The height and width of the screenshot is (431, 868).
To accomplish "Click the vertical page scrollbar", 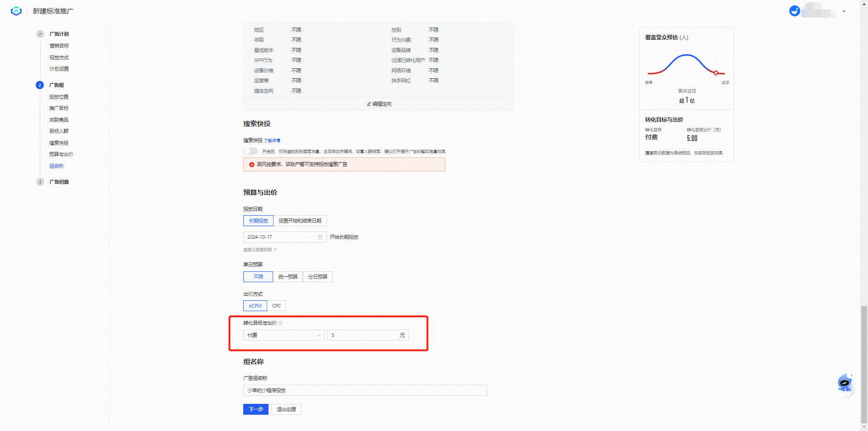I will (864, 364).
